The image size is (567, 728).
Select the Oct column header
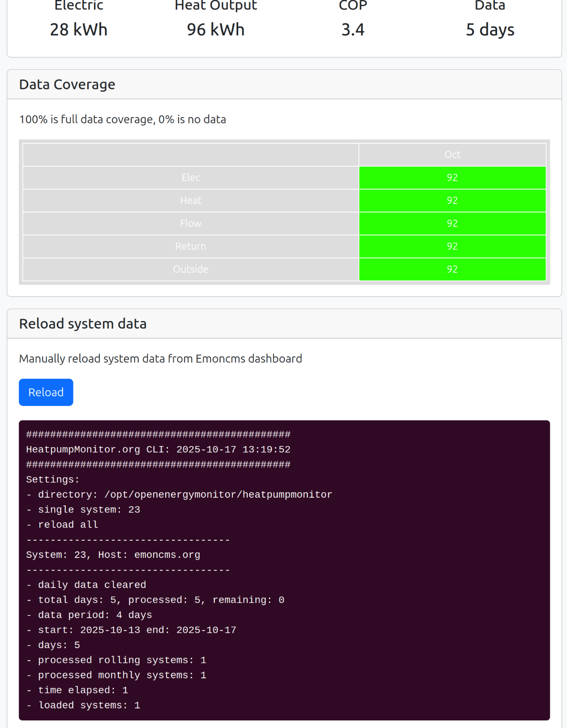(x=452, y=155)
